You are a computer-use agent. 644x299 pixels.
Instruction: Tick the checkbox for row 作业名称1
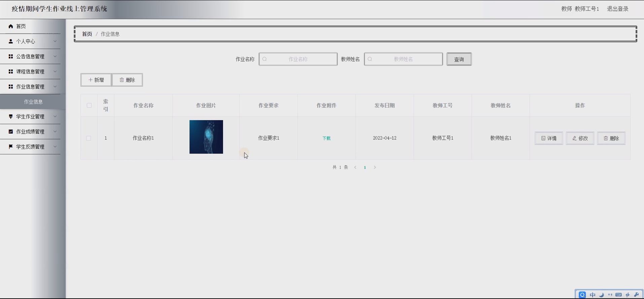(x=88, y=138)
